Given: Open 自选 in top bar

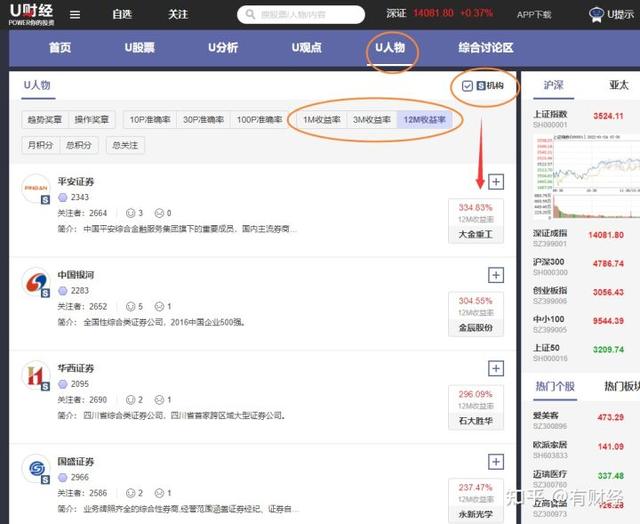Looking at the screenshot, I should click(122, 15).
